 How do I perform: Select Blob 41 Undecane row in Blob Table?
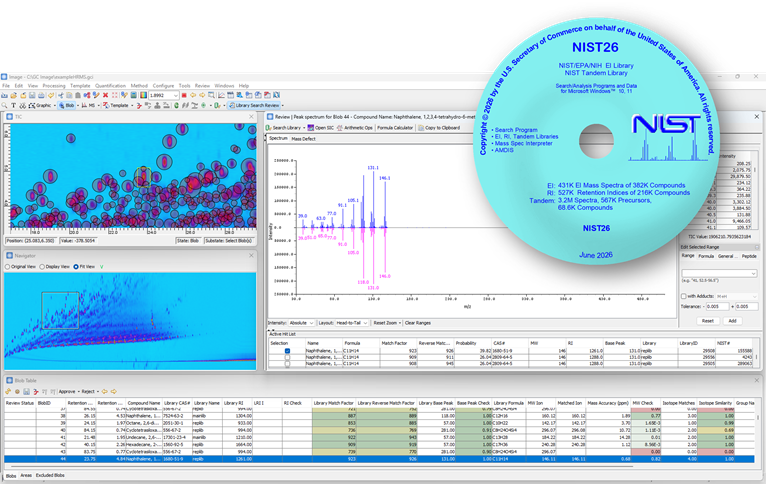pyautogui.click(x=379, y=437)
